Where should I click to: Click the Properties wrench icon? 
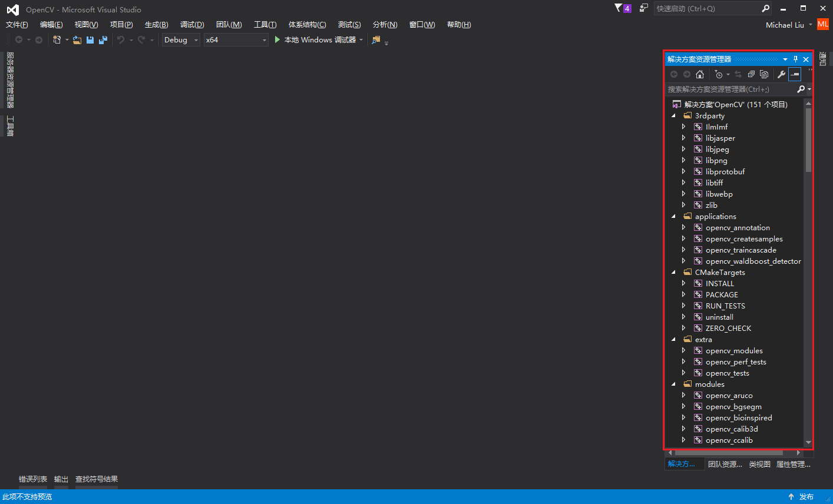coord(781,74)
